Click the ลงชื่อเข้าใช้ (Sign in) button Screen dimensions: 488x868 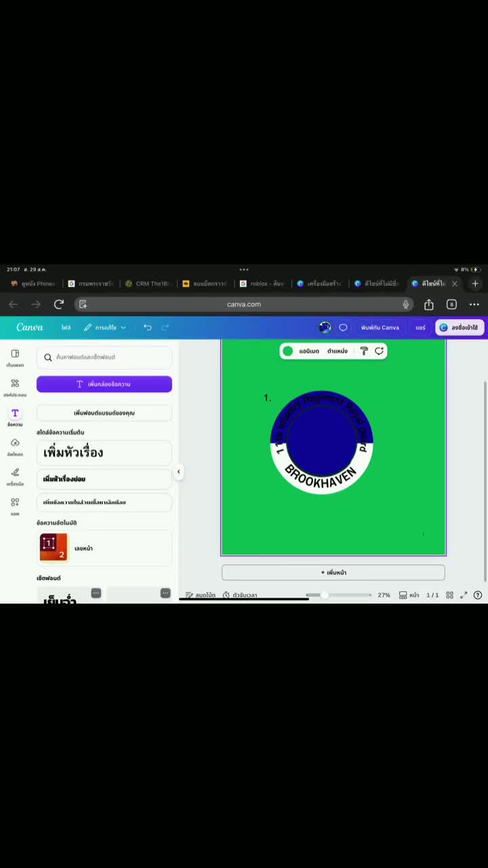(460, 328)
